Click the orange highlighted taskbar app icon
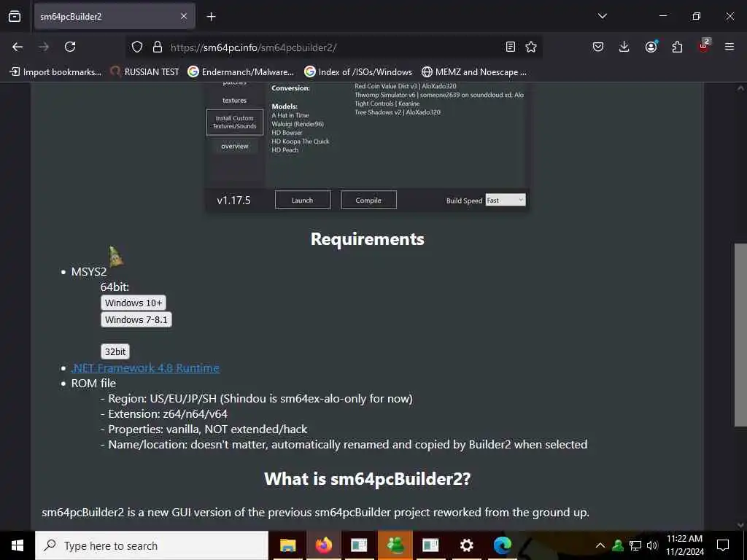Viewport: 747px width, 560px height. click(395, 545)
